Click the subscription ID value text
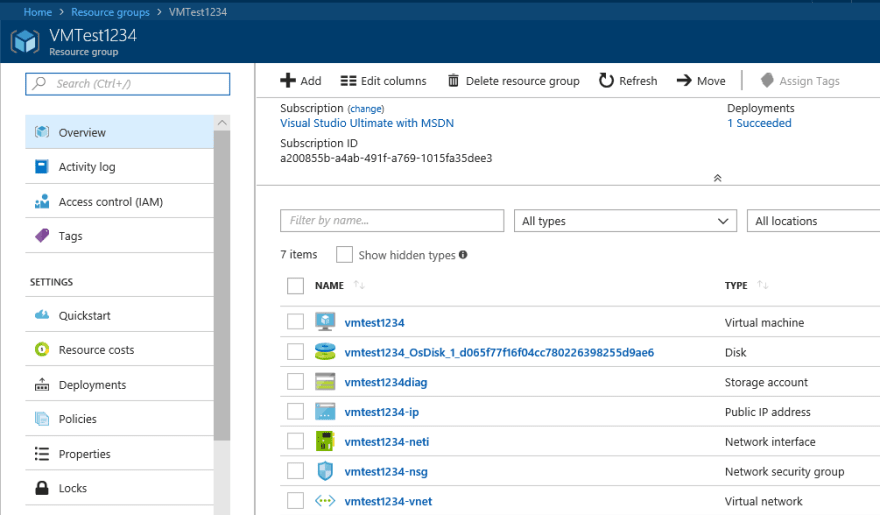 386,158
